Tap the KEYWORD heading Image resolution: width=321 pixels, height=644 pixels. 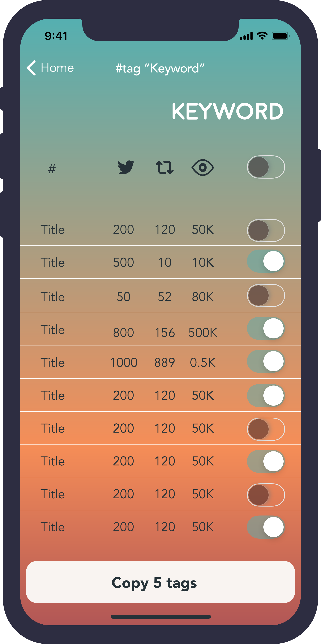(228, 111)
